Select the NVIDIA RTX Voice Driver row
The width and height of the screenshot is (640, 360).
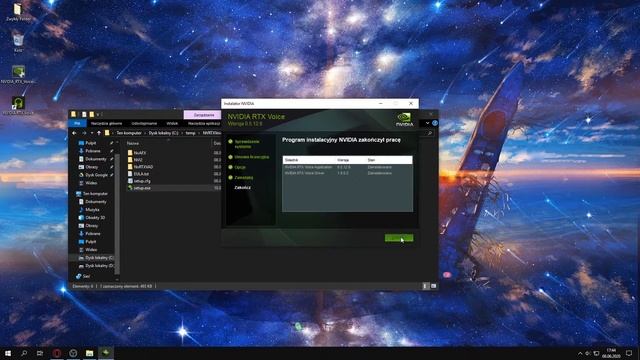coord(347,173)
